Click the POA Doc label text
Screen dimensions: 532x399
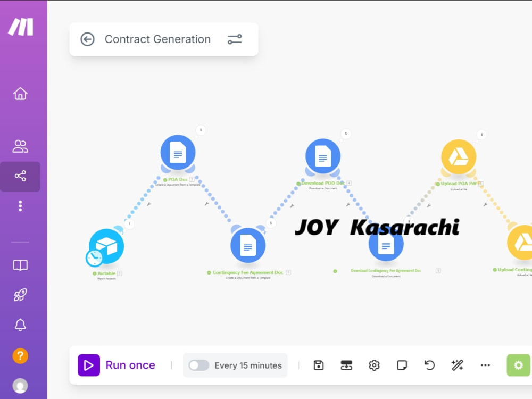point(178,179)
